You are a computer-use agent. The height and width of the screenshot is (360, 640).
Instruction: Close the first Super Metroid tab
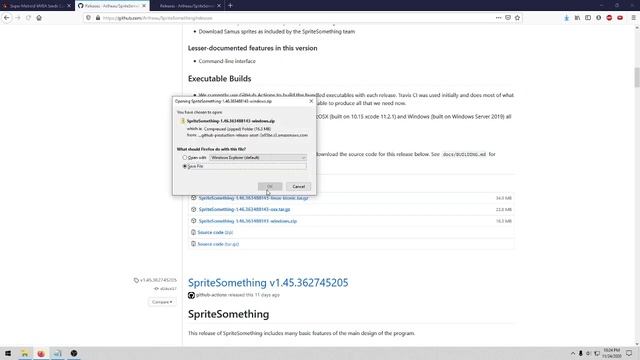pyautogui.click(x=69, y=6)
